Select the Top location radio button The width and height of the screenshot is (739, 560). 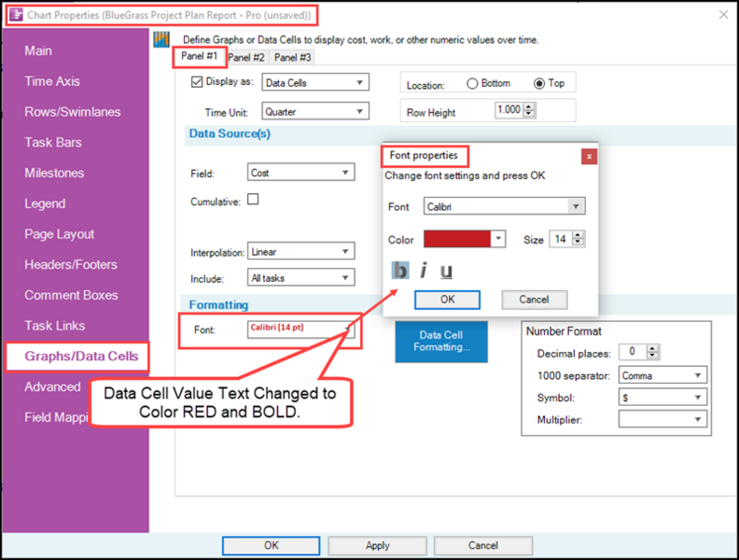point(538,83)
